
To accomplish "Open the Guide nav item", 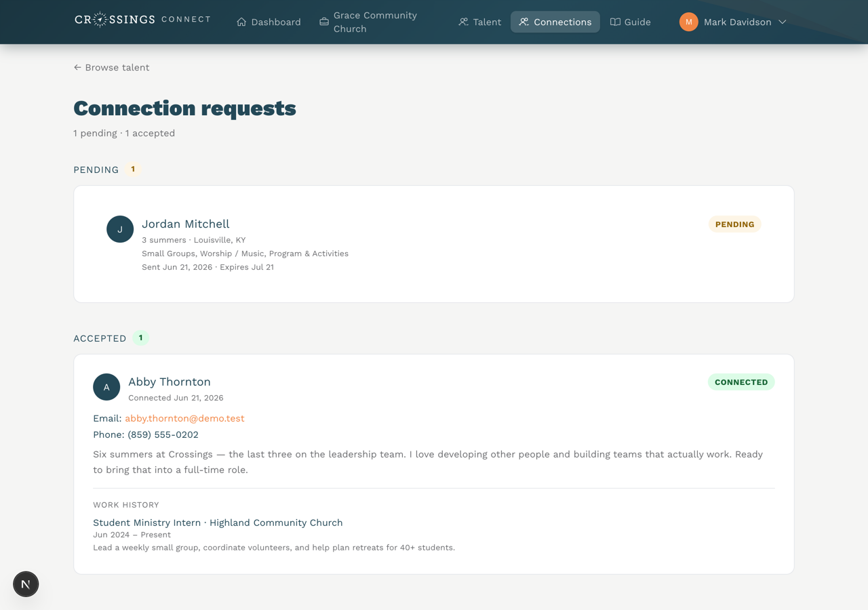I will pyautogui.click(x=630, y=22).
